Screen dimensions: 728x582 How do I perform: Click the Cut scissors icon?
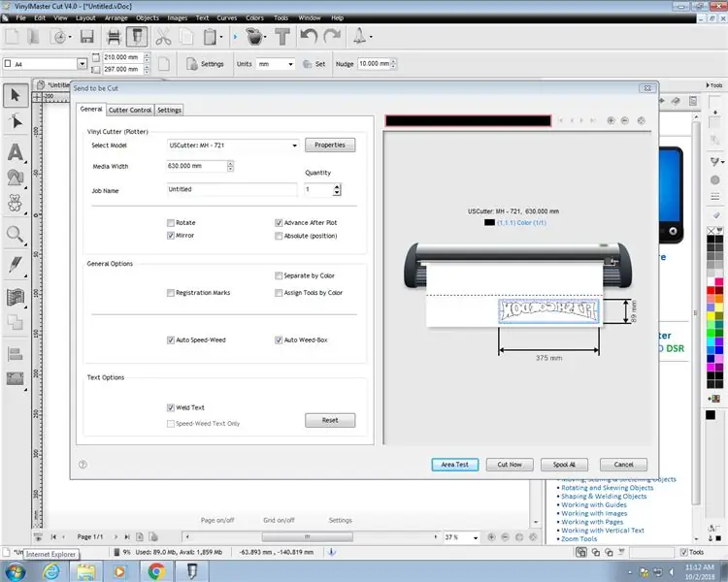click(x=163, y=37)
